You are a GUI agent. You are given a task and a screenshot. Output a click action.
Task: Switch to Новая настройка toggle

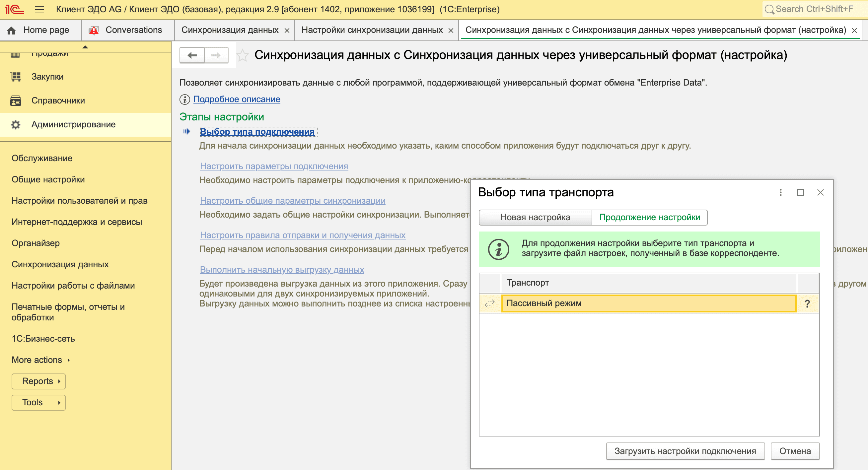pyautogui.click(x=535, y=217)
